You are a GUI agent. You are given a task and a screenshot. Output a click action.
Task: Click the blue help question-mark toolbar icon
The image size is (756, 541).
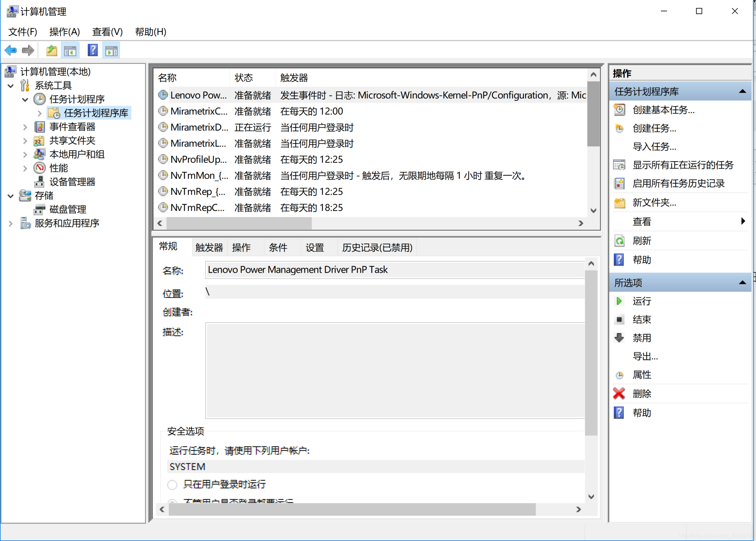click(x=93, y=50)
